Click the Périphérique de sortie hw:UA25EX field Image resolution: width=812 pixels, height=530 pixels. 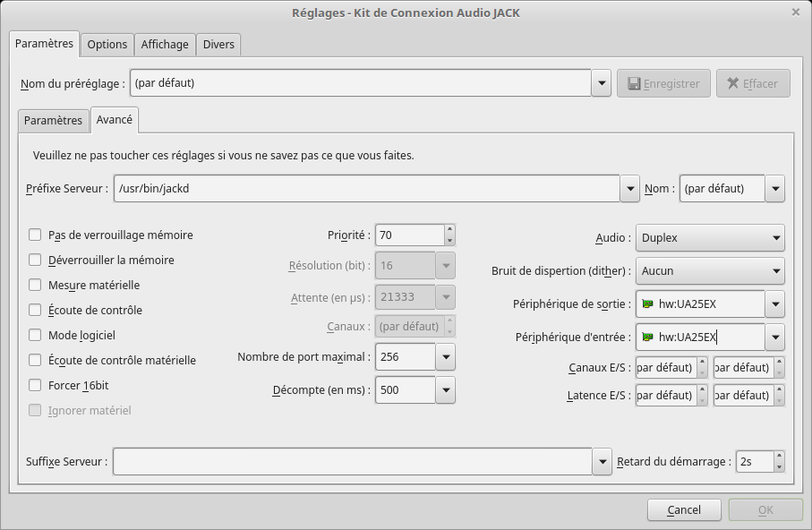point(701,304)
